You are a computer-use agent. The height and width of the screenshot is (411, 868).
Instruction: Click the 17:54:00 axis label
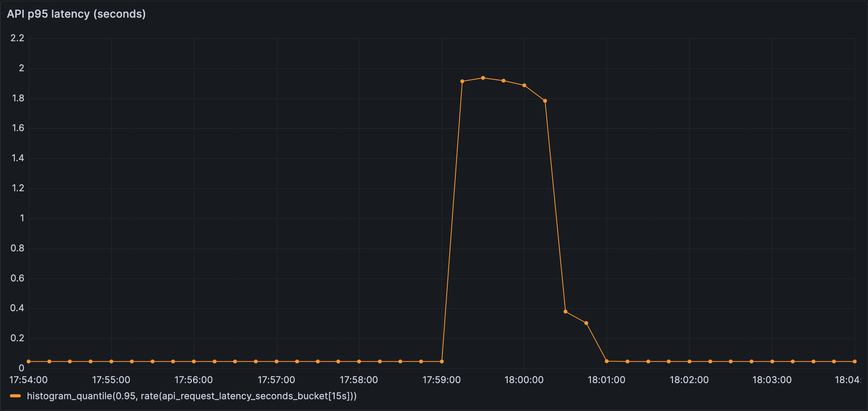(x=28, y=380)
